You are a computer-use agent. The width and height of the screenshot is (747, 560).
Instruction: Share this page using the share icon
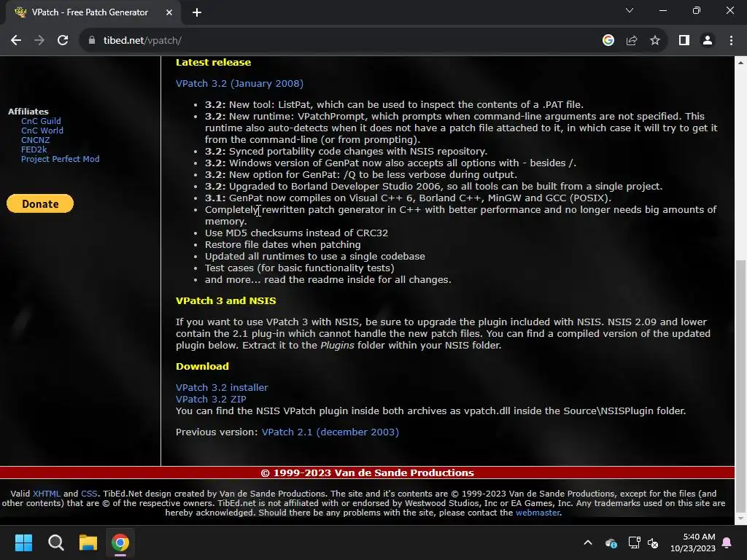(632, 41)
